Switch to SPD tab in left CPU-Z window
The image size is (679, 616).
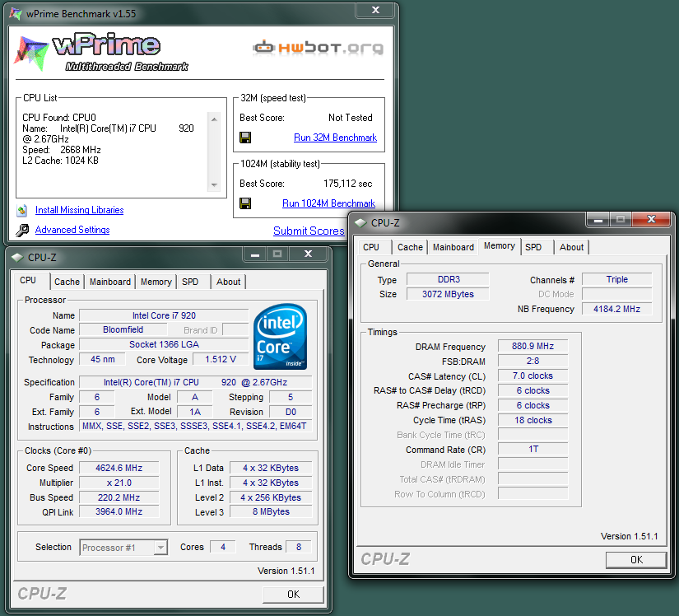point(190,282)
